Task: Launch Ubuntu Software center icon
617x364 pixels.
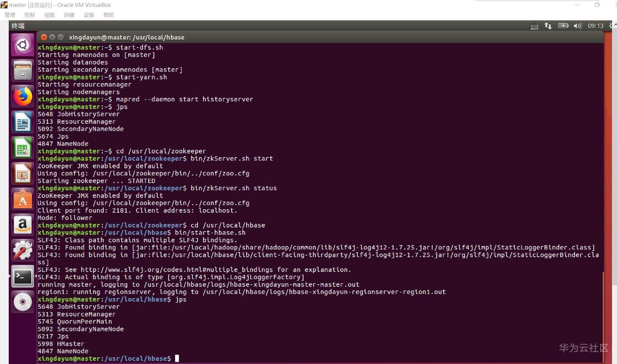Action: 23,199
